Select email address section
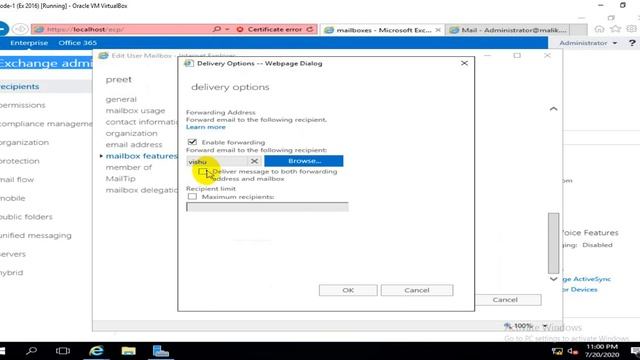 click(133, 144)
